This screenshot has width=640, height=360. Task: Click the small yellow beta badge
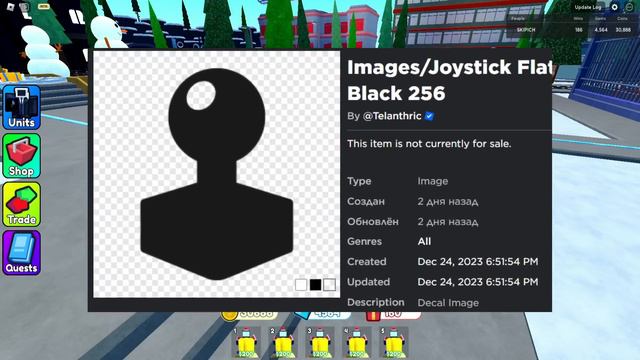[x=43, y=6]
